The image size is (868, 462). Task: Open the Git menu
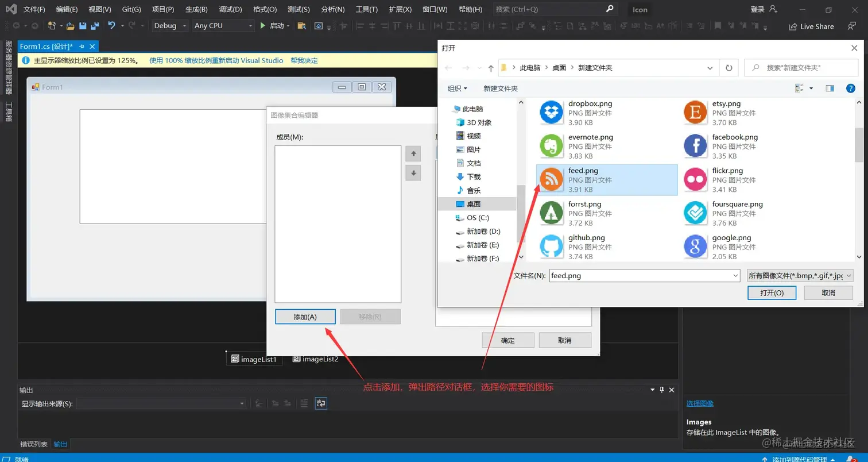click(x=131, y=10)
